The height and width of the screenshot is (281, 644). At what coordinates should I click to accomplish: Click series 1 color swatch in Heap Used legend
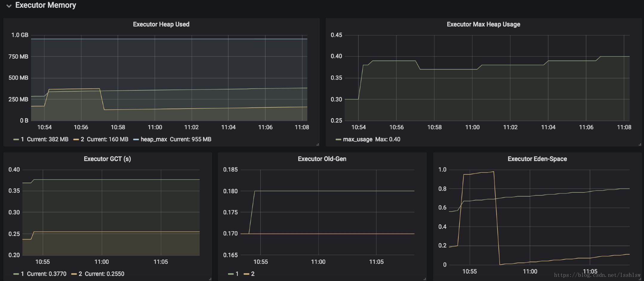[x=16, y=140]
